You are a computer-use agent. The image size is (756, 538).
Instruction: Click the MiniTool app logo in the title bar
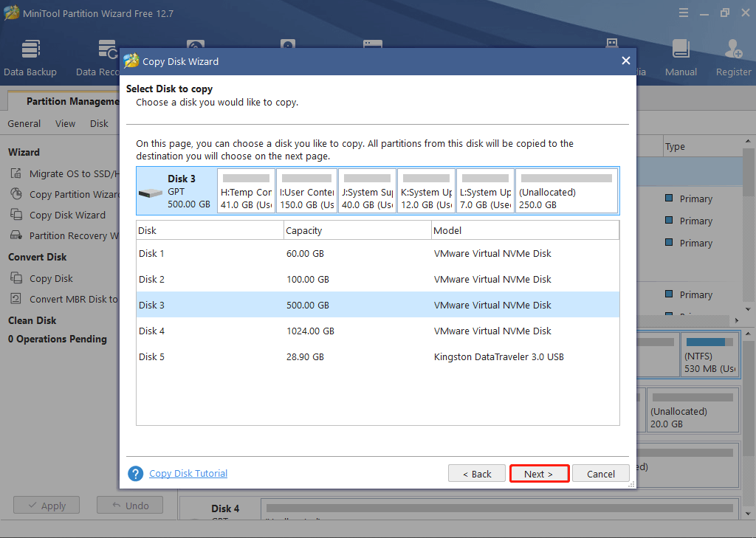pos(12,13)
